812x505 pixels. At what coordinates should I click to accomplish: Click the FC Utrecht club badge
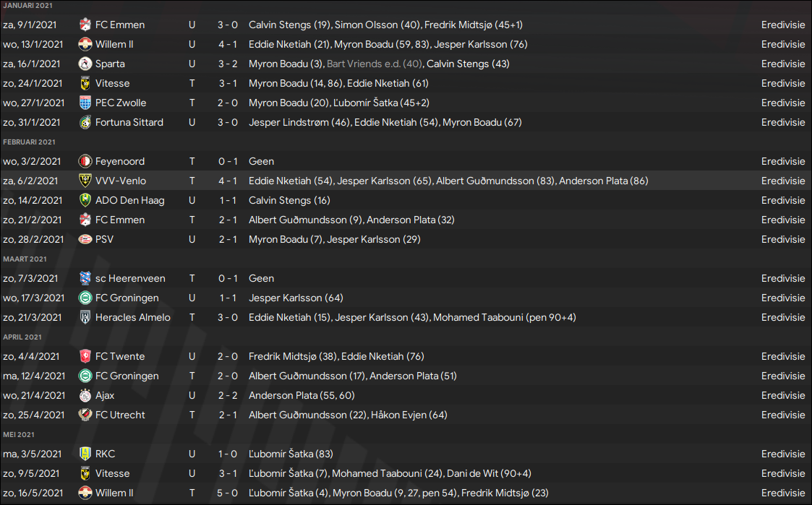coord(85,415)
